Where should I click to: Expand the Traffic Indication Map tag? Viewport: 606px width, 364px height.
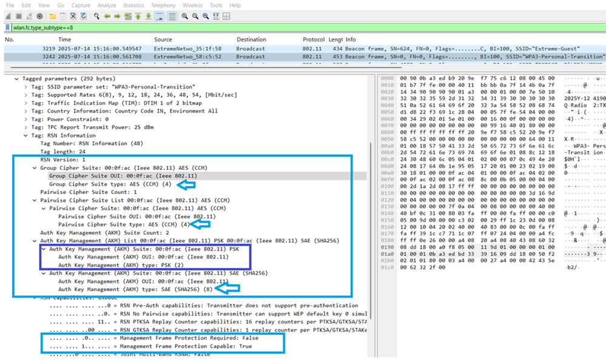pyautogui.click(x=25, y=103)
